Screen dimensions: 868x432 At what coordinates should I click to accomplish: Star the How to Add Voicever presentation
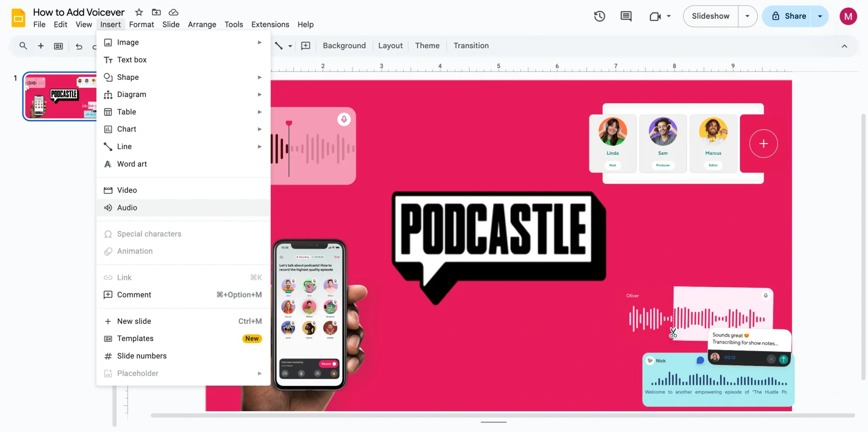(138, 12)
